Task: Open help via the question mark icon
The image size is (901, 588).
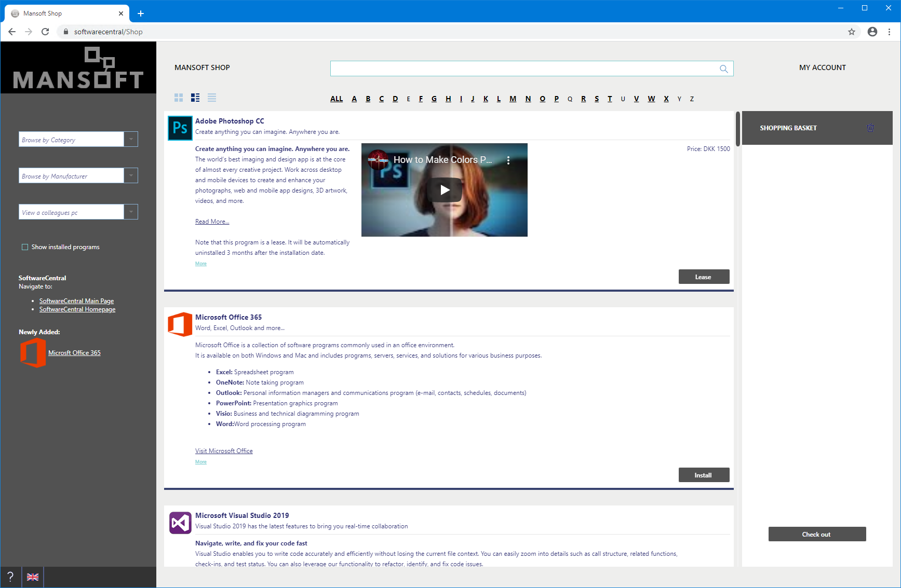Action: pyautogui.click(x=9, y=577)
